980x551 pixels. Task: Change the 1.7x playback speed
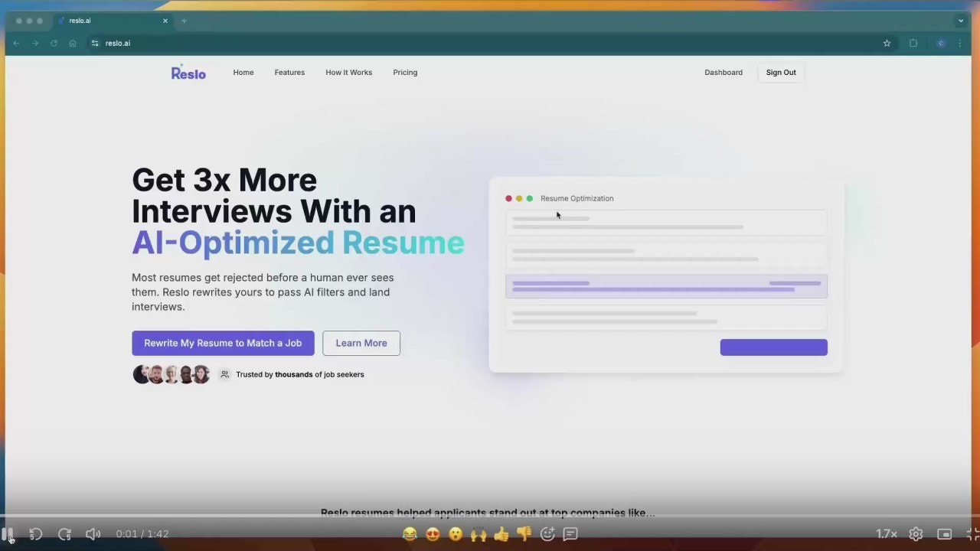click(887, 534)
